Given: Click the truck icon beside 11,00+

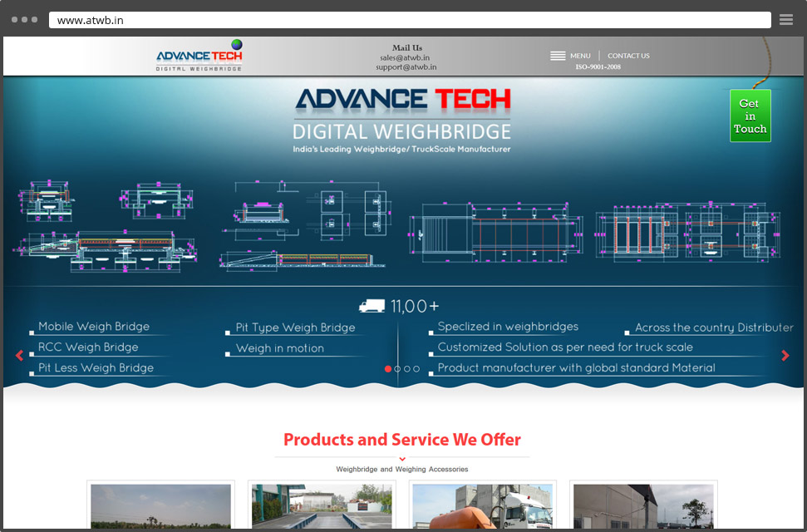Looking at the screenshot, I should [372, 306].
